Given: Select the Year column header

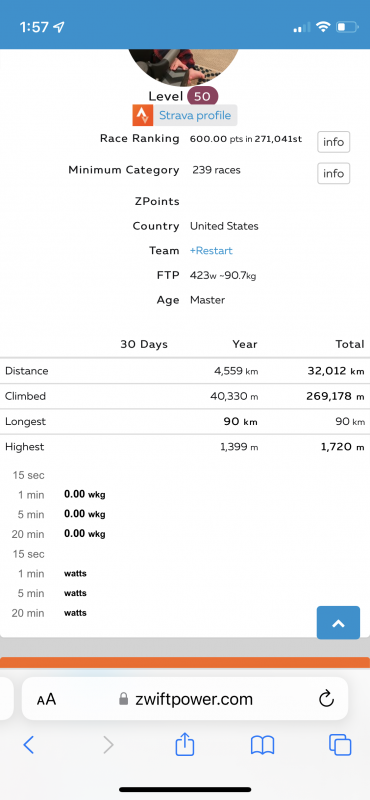Looking at the screenshot, I should coord(245,344).
